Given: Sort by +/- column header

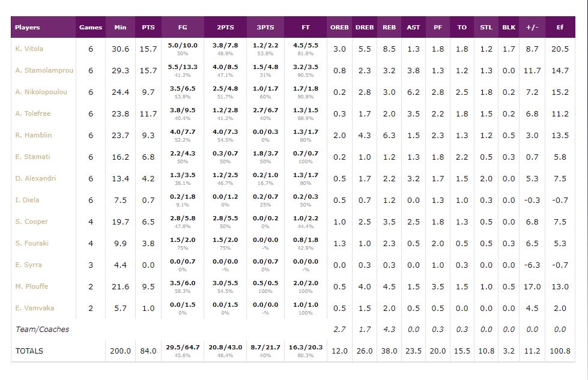Looking at the screenshot, I should coord(532,27).
